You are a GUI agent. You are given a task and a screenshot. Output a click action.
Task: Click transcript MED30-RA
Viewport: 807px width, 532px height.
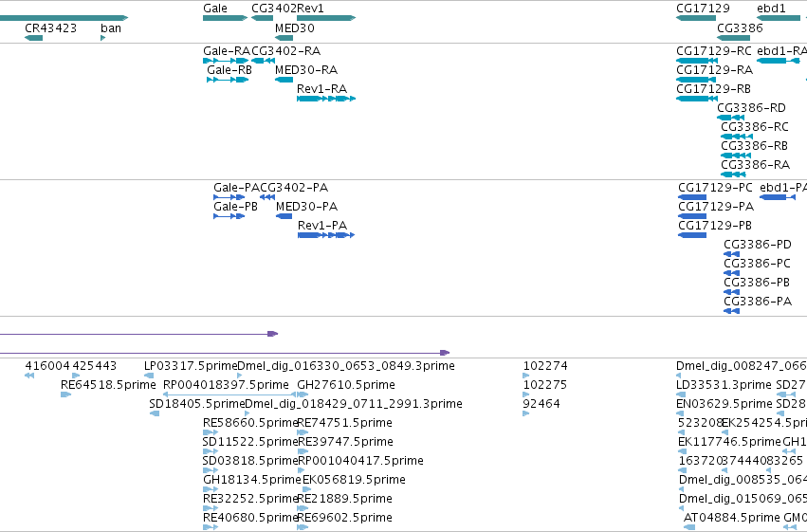coord(284,80)
